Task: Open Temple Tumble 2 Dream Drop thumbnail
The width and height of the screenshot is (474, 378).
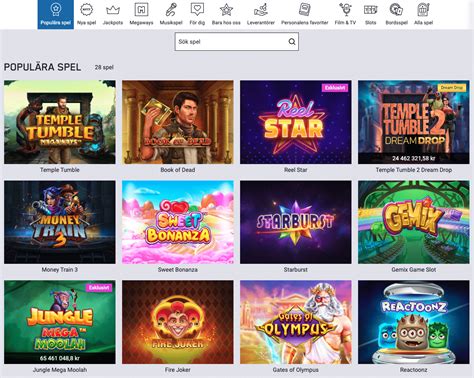Action: click(414, 122)
